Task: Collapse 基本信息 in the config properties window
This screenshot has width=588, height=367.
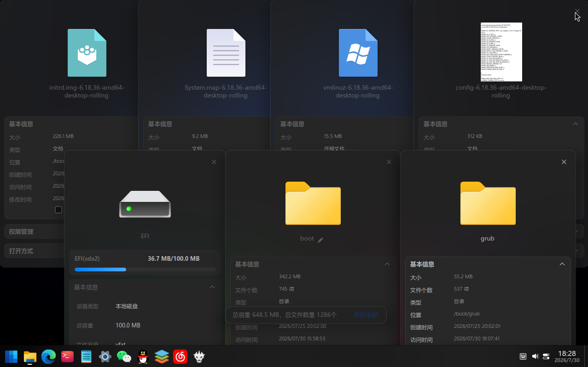Action: pos(575,124)
